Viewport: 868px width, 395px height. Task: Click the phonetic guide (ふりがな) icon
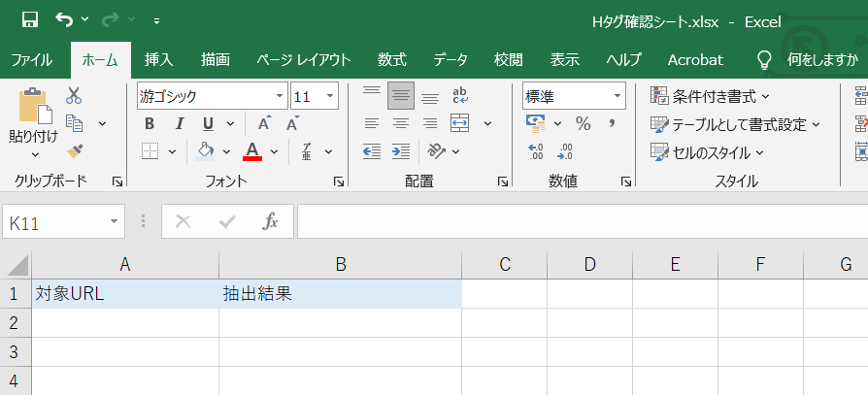306,151
